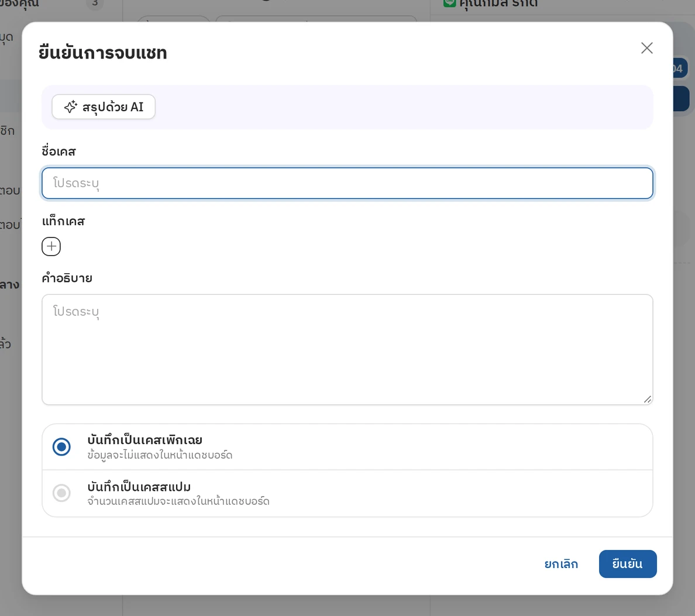Click the text ข้อมูลจะไม่แสดงในหน้าแดชบอร์ด
The image size is (695, 616).
point(160,455)
